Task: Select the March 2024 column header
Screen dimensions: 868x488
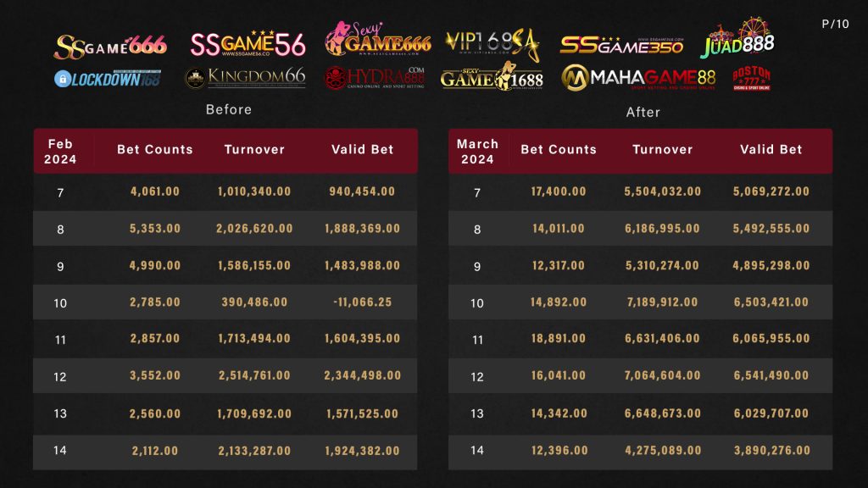Action: click(x=477, y=151)
